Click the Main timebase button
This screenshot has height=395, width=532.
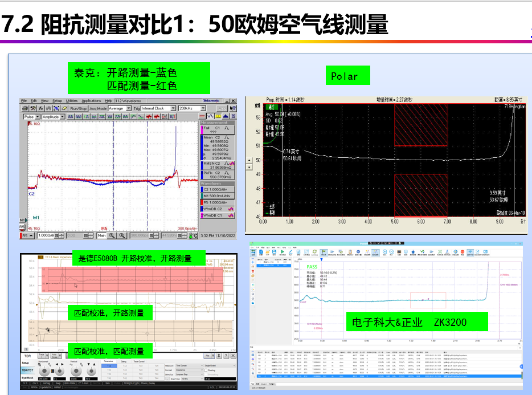pos(101,235)
